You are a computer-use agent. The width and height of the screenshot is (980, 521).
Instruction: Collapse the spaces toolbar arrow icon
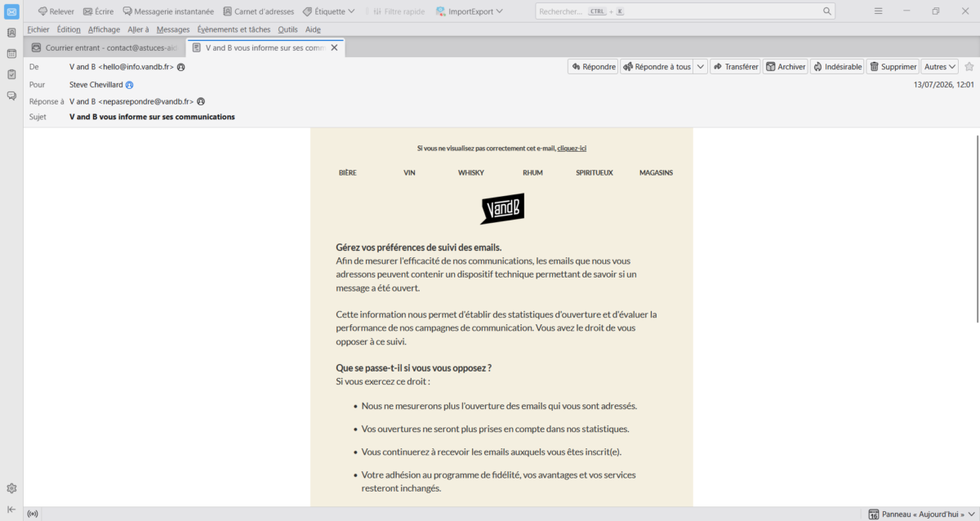pos(11,509)
